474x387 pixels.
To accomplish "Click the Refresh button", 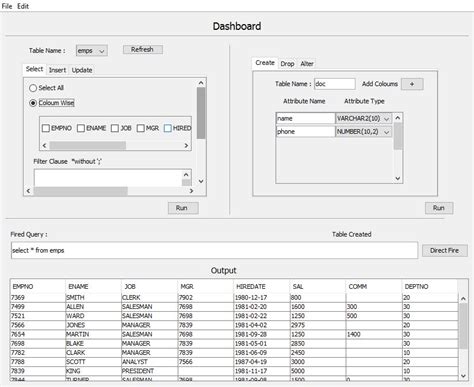I will (x=143, y=49).
